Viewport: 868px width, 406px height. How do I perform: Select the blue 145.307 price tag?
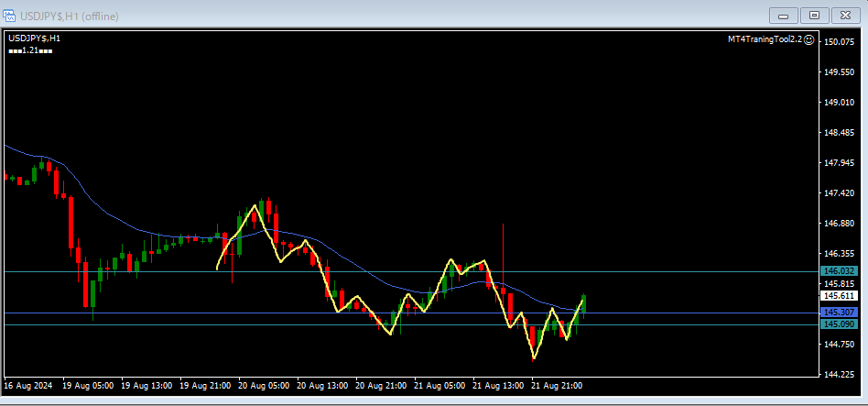pyautogui.click(x=839, y=313)
